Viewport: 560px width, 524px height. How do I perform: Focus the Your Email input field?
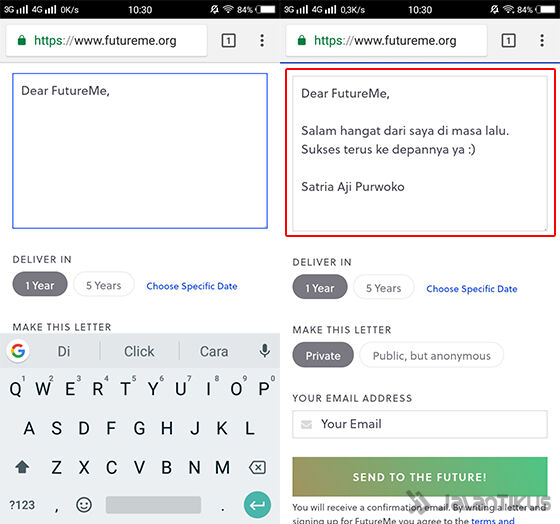(420, 424)
